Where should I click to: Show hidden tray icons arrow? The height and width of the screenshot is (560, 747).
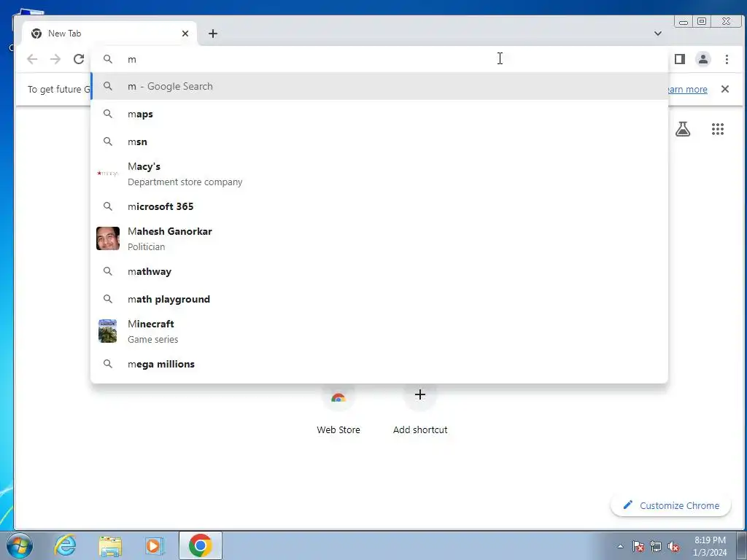click(620, 546)
